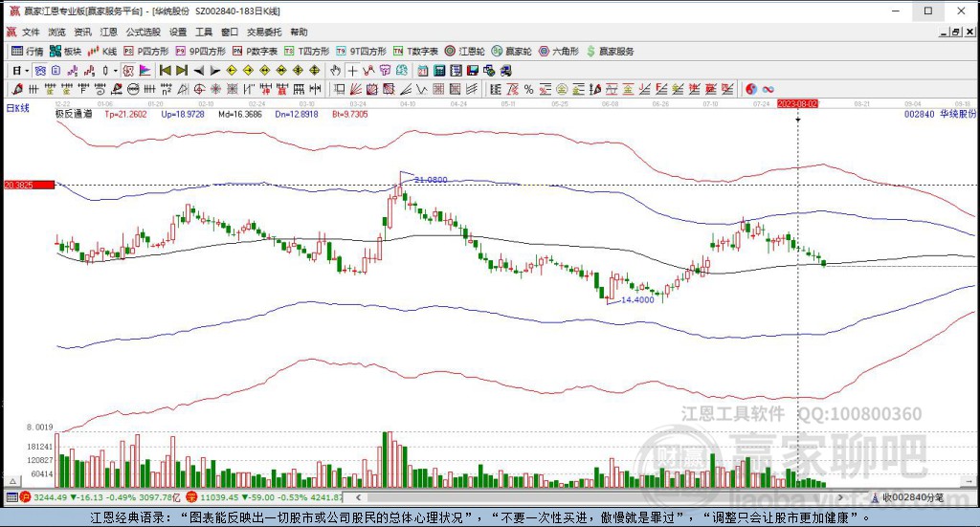Switch to the K线 candlestick chart
Viewport: 980px width, 527px height.
point(102,51)
